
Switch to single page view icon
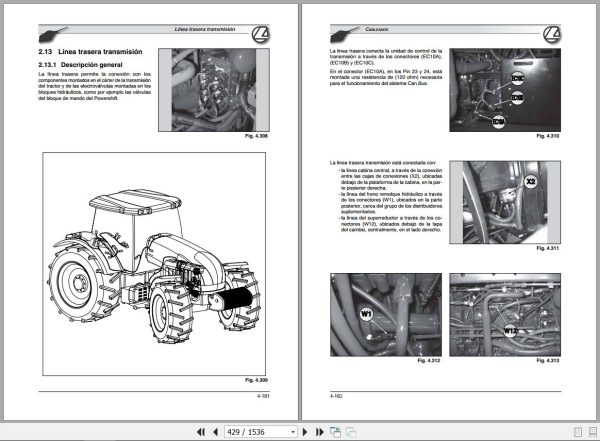[578, 432]
